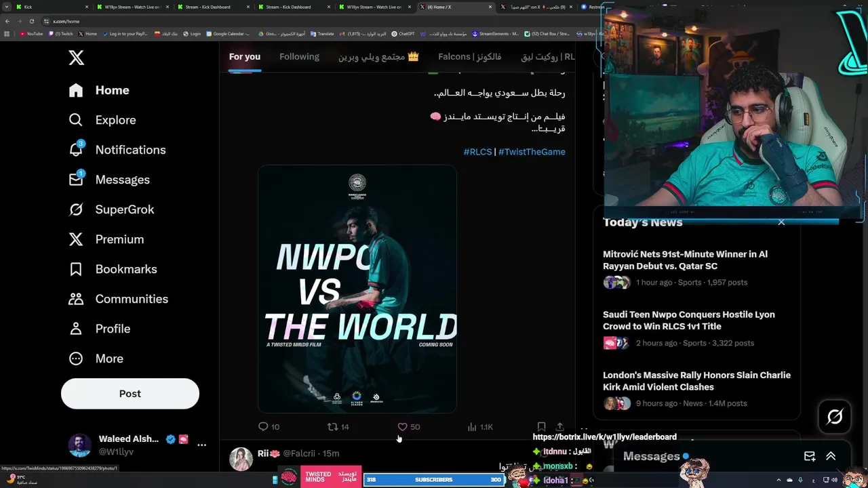868x488 pixels.
Task: Switch to the For you tab
Action: [245, 56]
